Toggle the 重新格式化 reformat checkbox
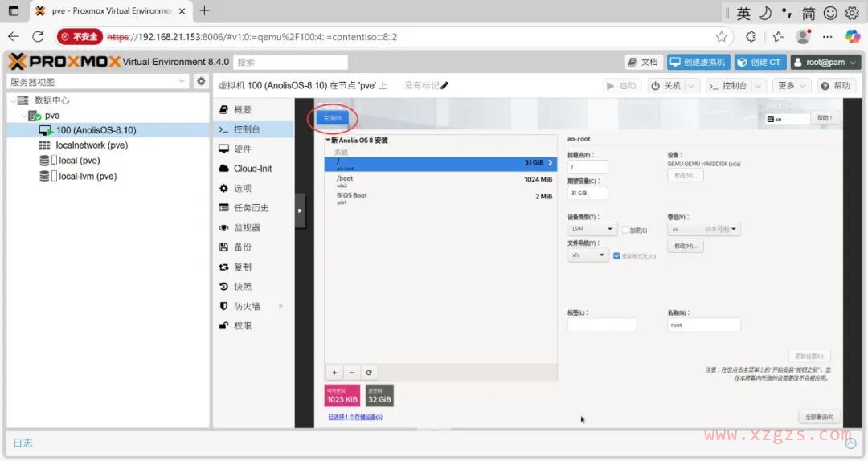The height and width of the screenshot is (461, 868). 616,255
